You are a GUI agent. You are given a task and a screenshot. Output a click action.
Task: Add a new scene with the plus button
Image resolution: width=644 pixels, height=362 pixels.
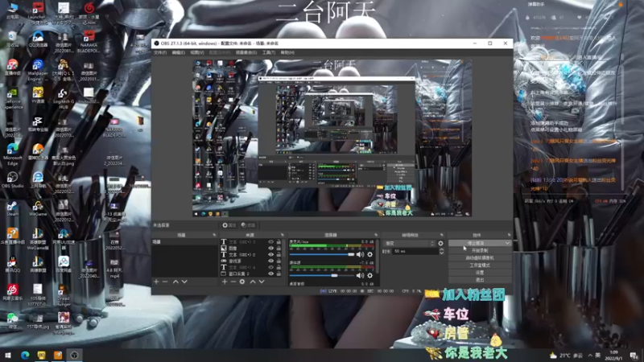tap(156, 282)
